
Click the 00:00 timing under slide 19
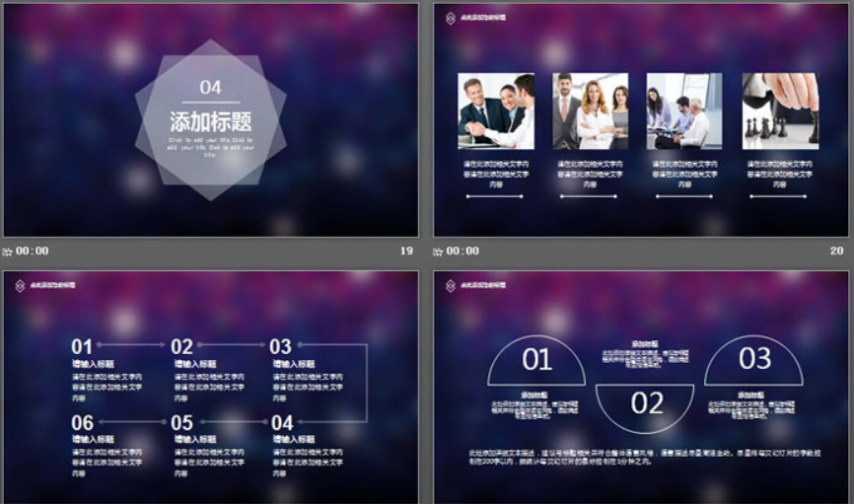[x=33, y=252]
